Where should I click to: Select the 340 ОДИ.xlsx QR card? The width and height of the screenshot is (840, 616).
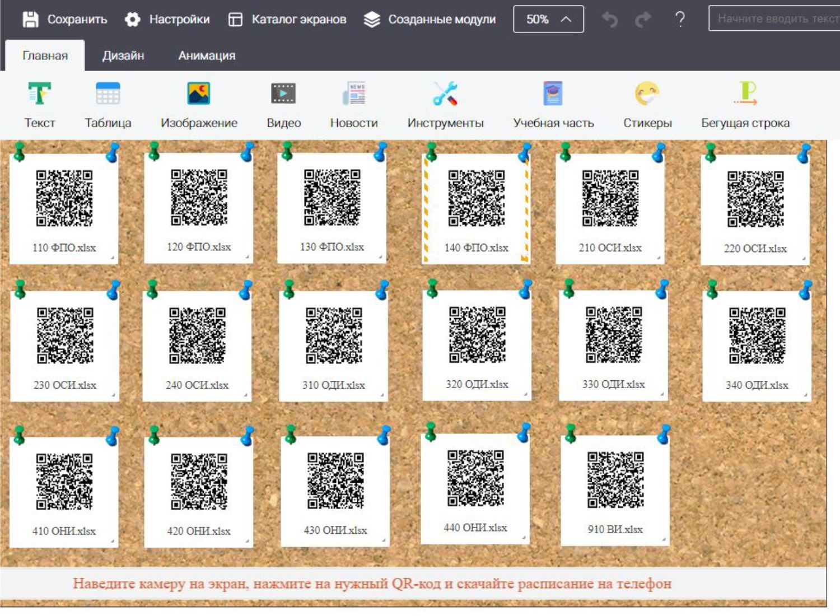757,346
